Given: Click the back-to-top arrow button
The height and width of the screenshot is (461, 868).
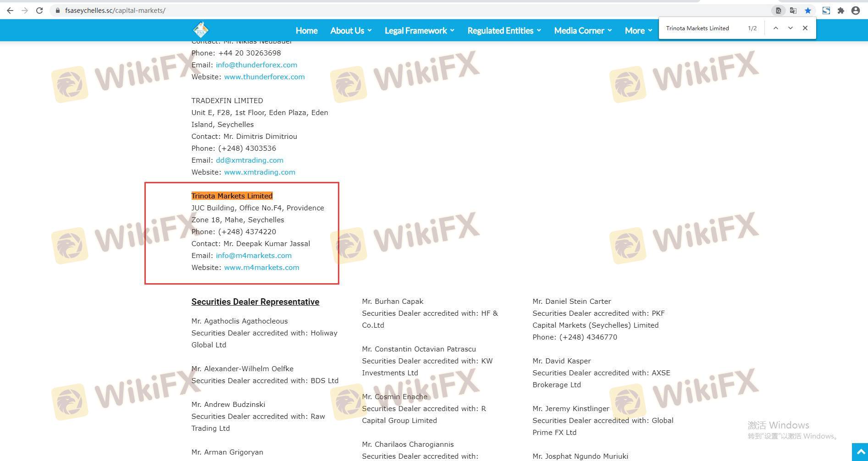Looking at the screenshot, I should tap(860, 452).
